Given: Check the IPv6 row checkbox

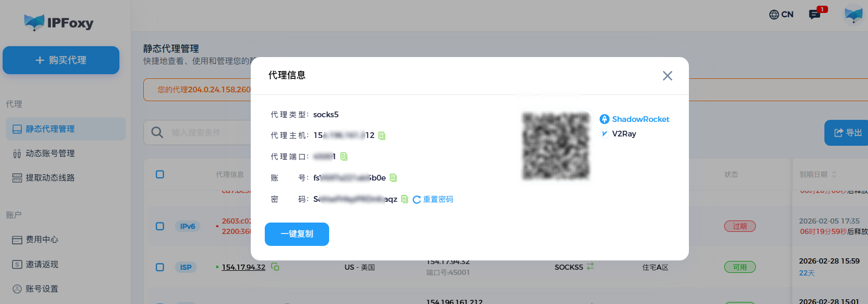Looking at the screenshot, I should pyautogui.click(x=160, y=226).
